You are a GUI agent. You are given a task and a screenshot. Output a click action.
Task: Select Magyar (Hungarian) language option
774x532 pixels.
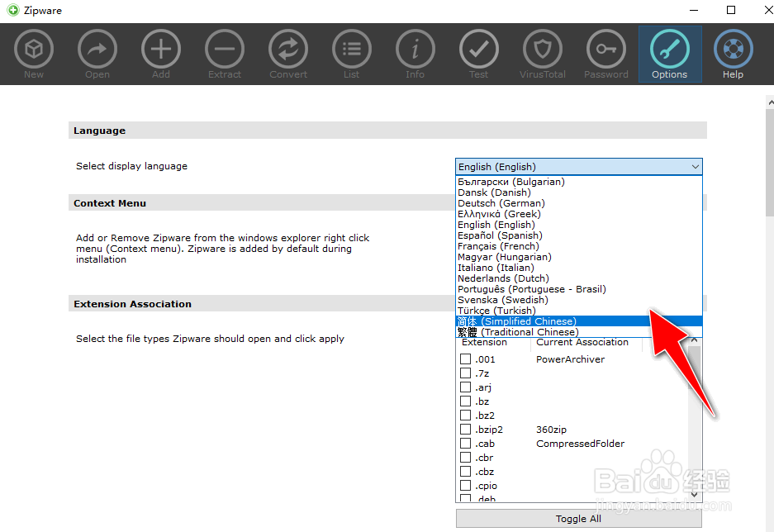pyautogui.click(x=578, y=257)
